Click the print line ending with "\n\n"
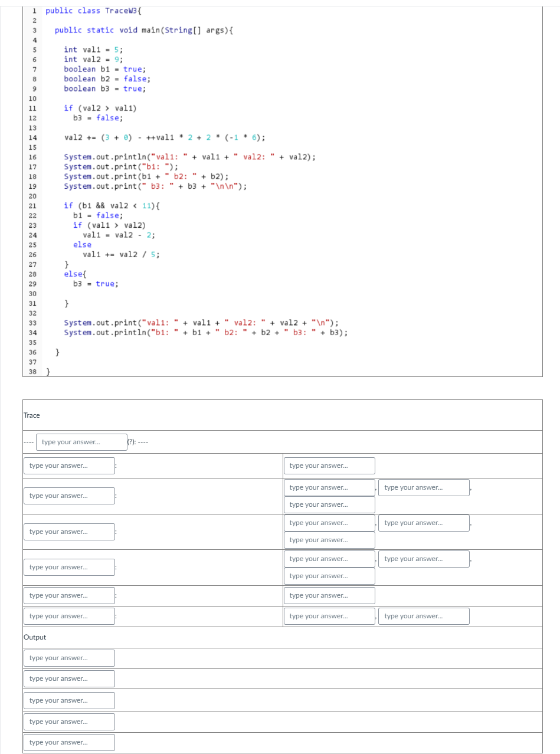The image size is (560, 754). [x=155, y=186]
